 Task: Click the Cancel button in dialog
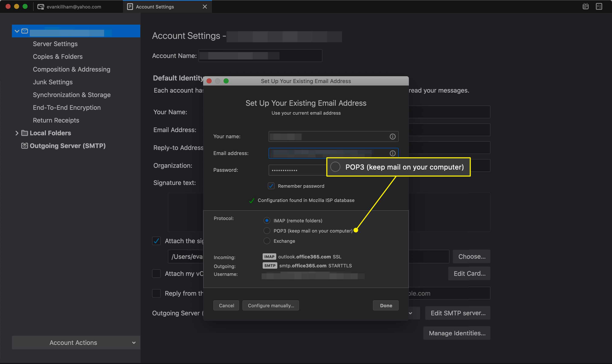[x=226, y=305]
